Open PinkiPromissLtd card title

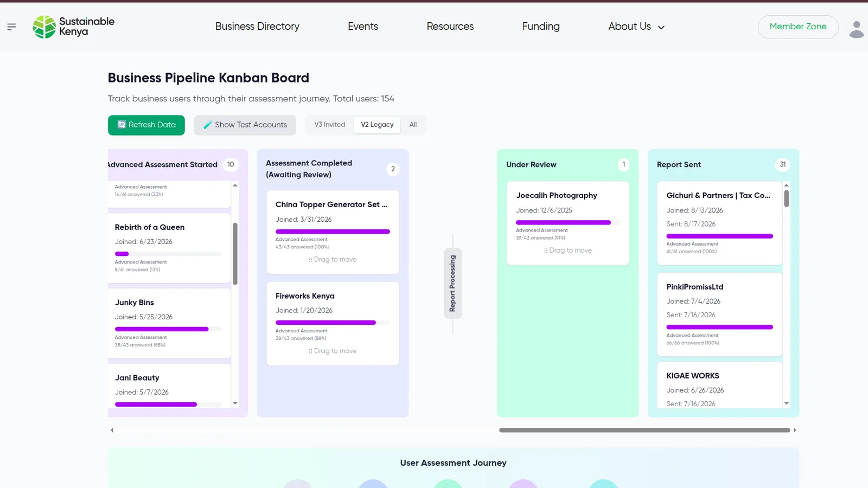(695, 287)
